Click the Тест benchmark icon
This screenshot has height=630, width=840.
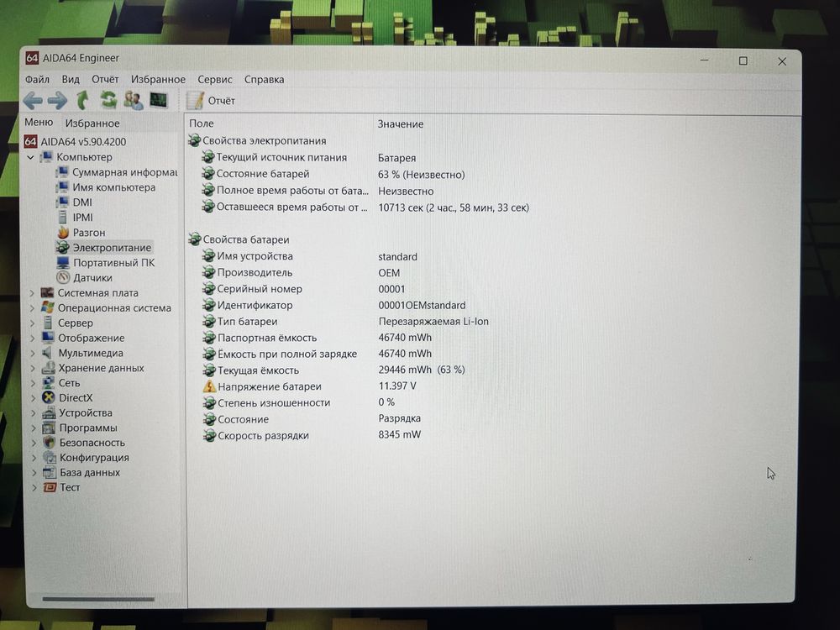[50, 487]
